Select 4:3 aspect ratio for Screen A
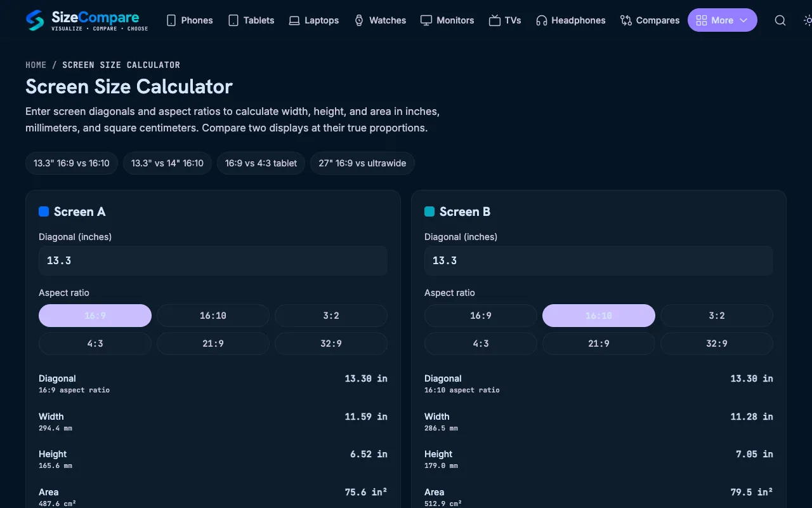This screenshot has width=812, height=508. pos(95,344)
